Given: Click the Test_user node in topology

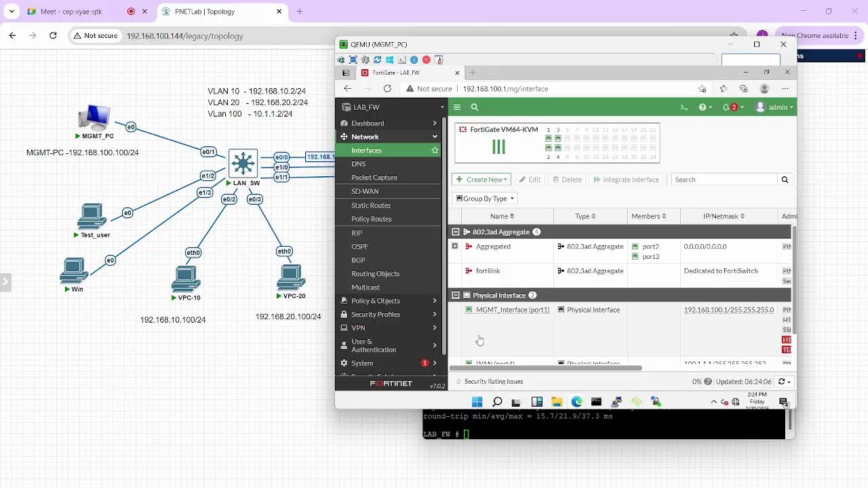Looking at the screenshot, I should pyautogui.click(x=92, y=216).
